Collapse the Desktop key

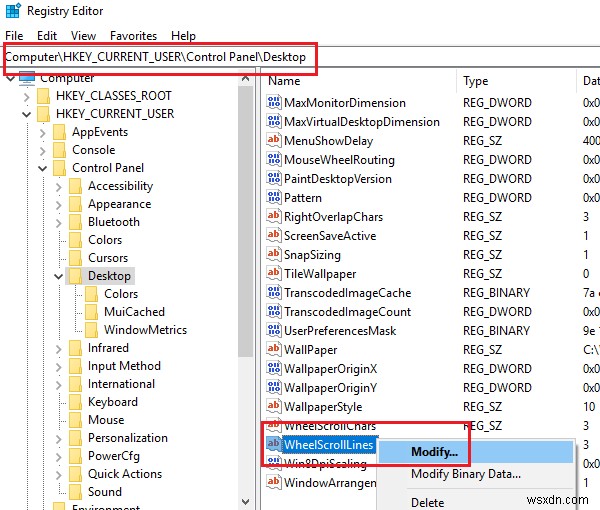point(59,276)
